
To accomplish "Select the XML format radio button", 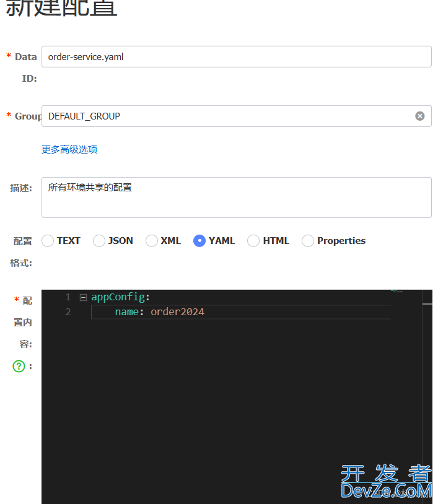I will point(151,241).
